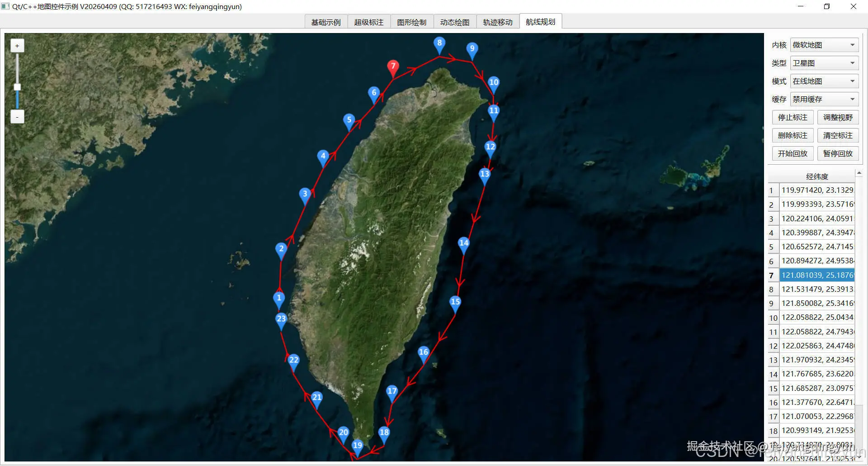Select row 9 coordinate 121.850082
Viewport: 868px width, 466px height.
coord(817,304)
